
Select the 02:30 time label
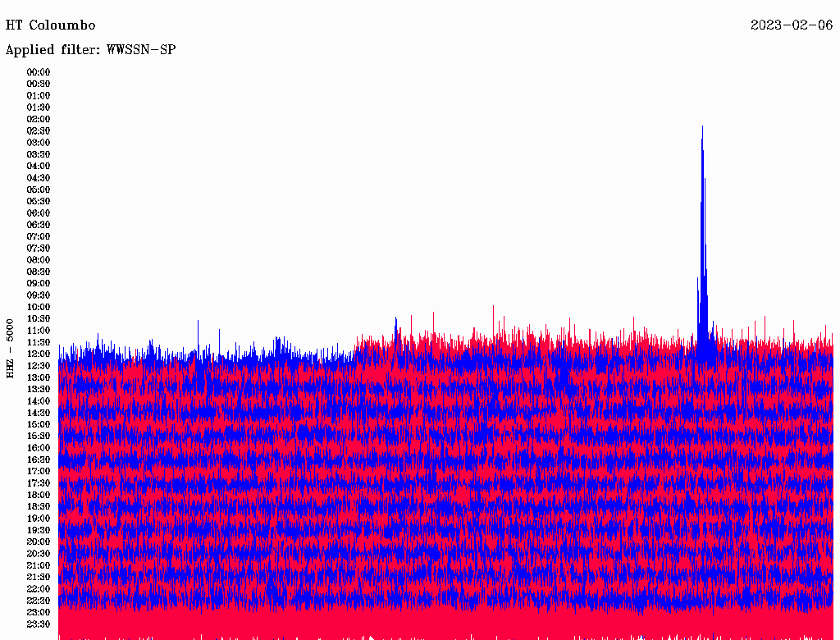pyautogui.click(x=39, y=130)
